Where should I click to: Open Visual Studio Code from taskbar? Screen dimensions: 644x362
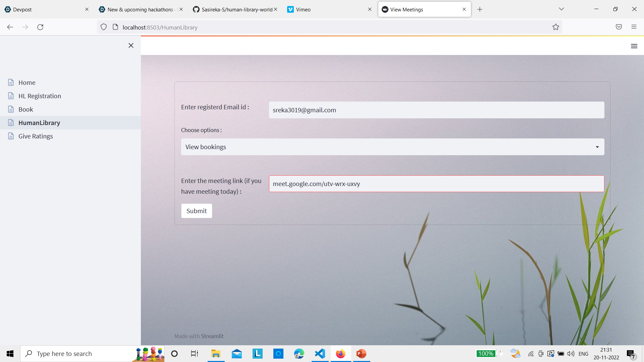320,354
